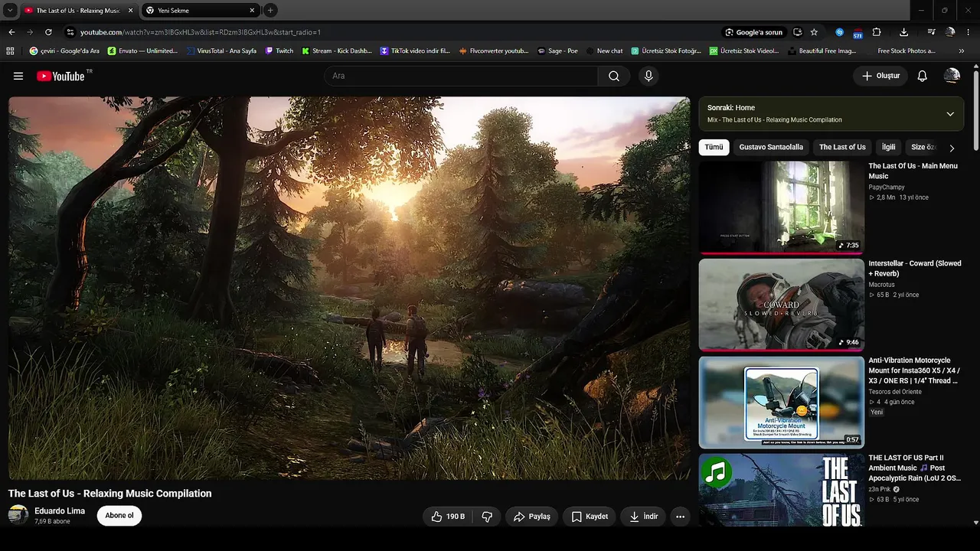Open the Chrome profile avatar

(x=950, y=32)
